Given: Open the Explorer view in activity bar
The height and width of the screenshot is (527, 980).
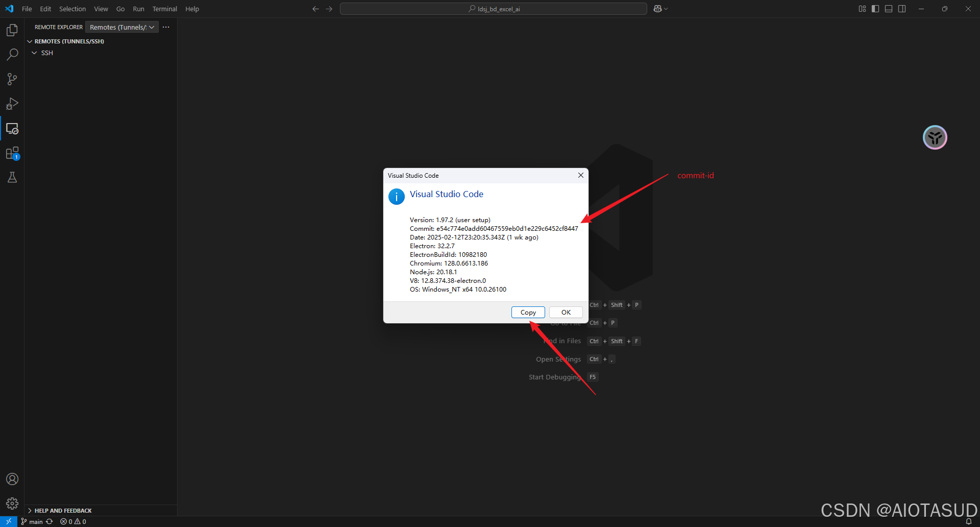Looking at the screenshot, I should tap(12, 30).
